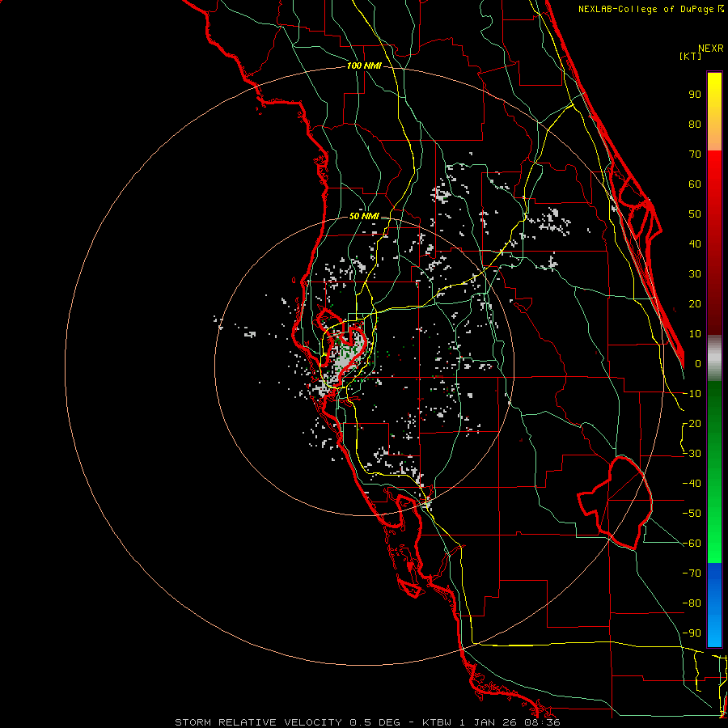Click the -10 value on the velocity scale
The height and width of the screenshot is (728, 728).
[x=692, y=394]
